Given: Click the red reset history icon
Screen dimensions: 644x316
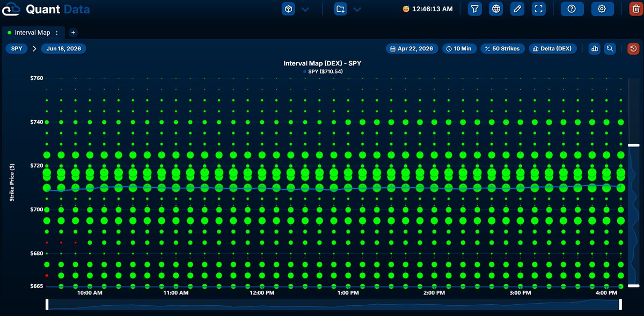Looking at the screenshot, I should pyautogui.click(x=634, y=48).
